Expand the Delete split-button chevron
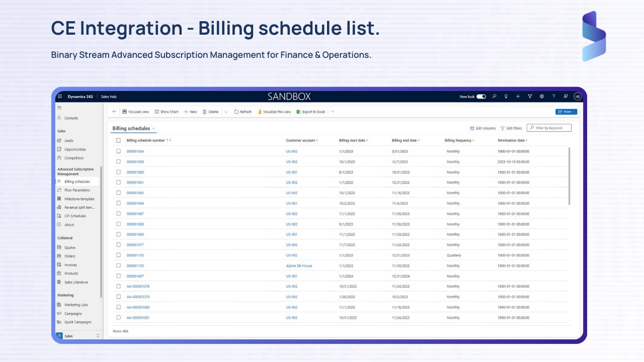The height and width of the screenshot is (362, 644). pos(226,112)
